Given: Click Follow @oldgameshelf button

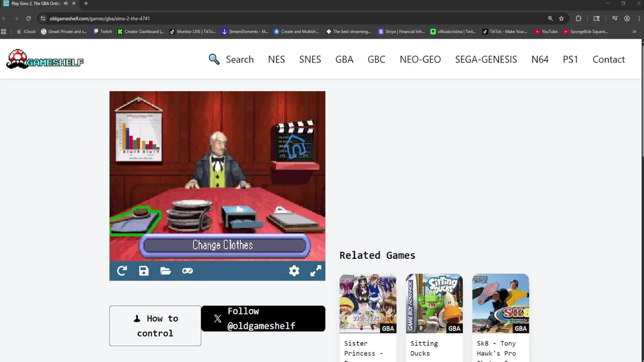Looking at the screenshot, I should 263,319.
